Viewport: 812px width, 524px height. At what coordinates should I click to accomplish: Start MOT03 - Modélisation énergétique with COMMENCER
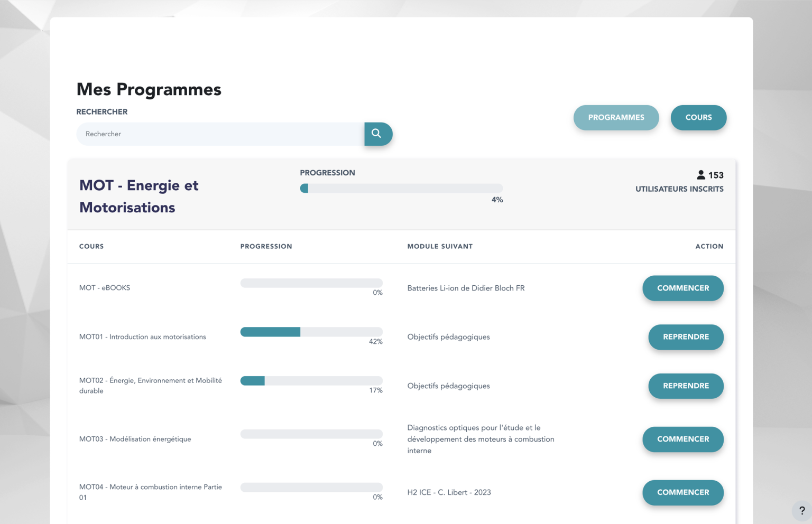click(682, 439)
